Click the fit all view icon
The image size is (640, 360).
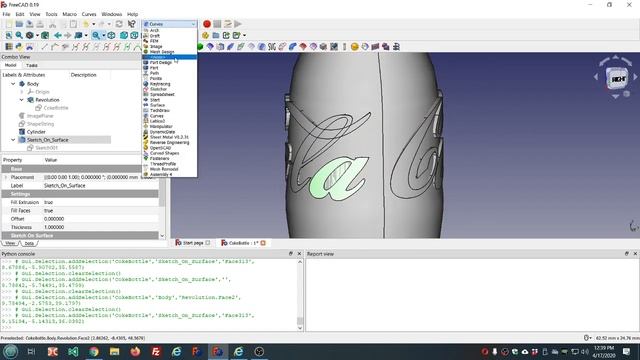9,36
